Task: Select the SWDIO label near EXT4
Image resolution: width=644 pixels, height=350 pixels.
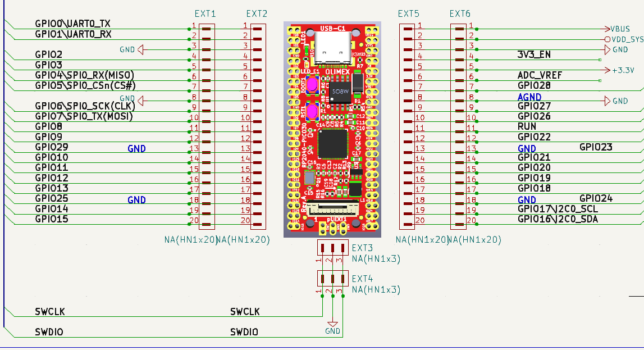Action: point(245,331)
